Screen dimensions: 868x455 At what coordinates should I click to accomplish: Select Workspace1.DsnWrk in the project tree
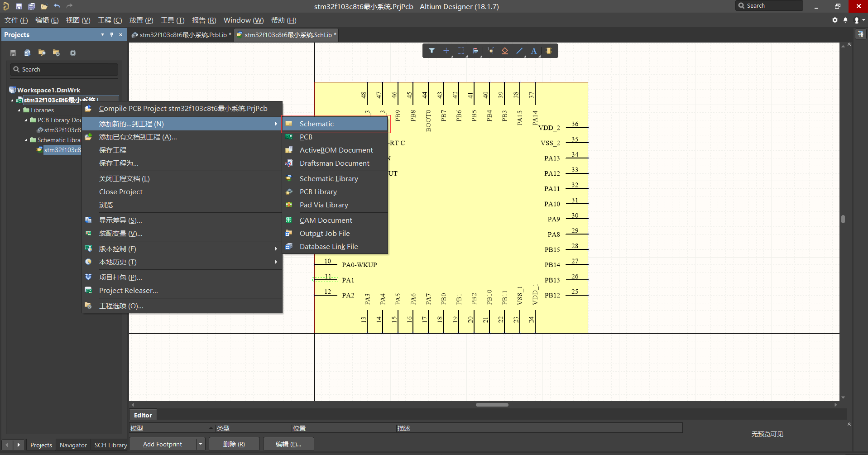pos(49,90)
